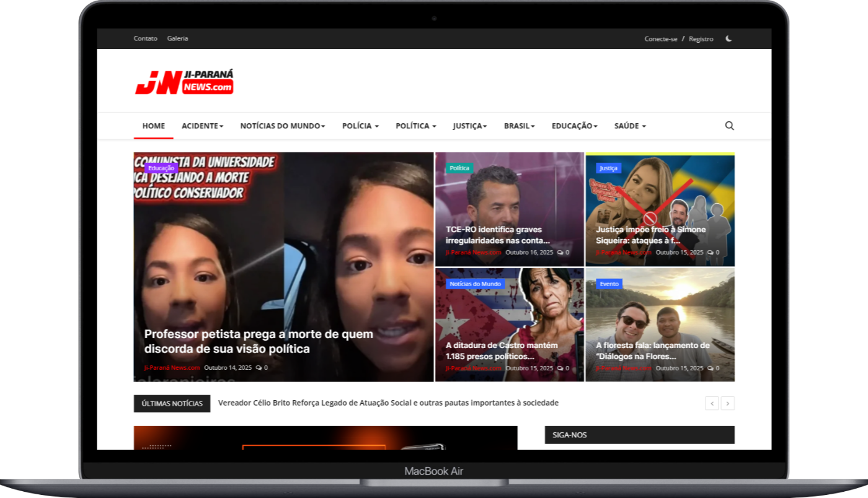
Task: Click the view counter eye icon on TCE-RO article
Action: 560,252
